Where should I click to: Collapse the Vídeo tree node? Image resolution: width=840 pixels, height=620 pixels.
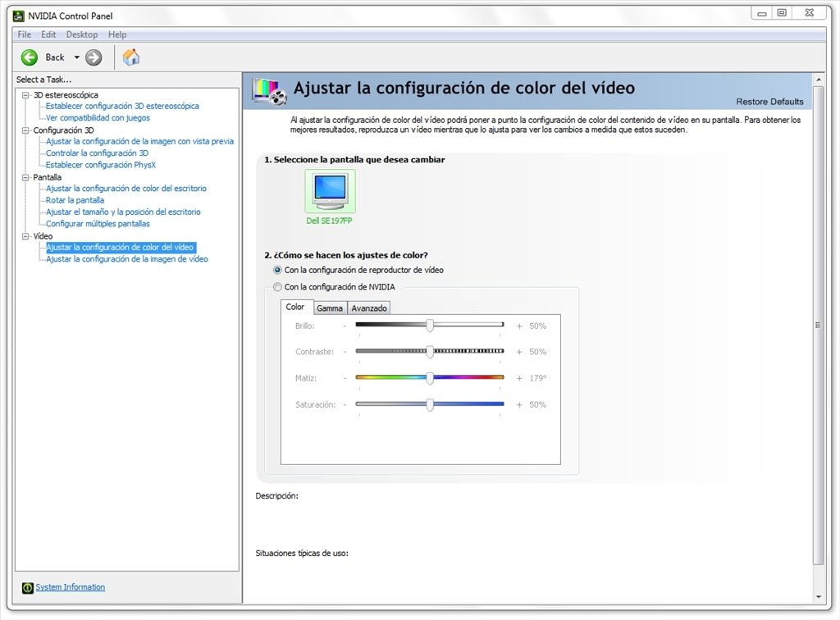(25, 236)
